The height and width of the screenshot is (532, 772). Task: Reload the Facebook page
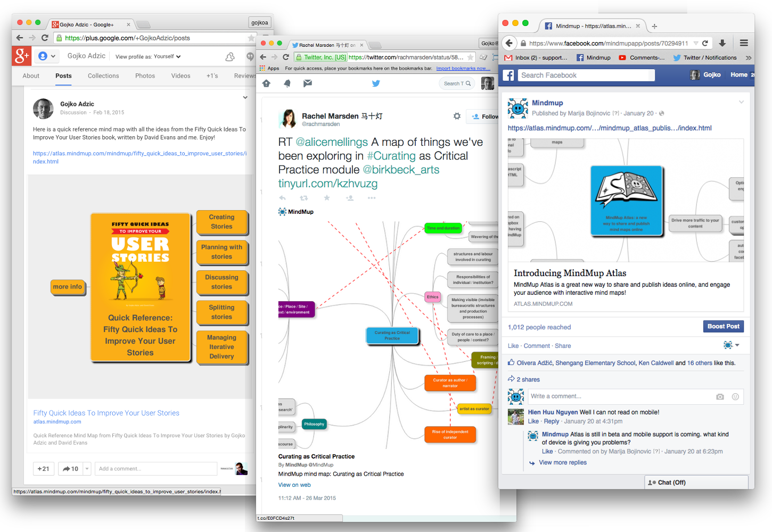tap(705, 43)
